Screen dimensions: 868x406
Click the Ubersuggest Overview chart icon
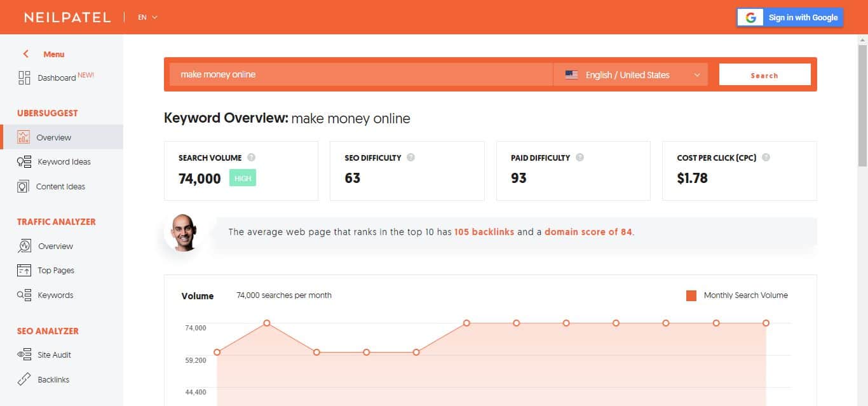24,137
